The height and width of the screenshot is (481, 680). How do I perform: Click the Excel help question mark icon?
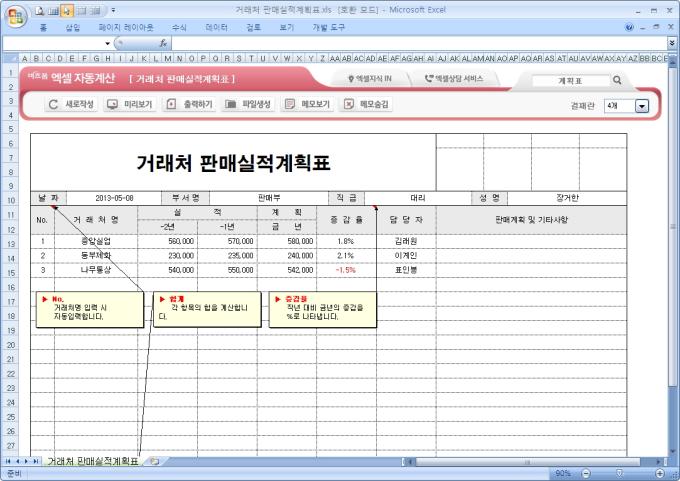[629, 27]
